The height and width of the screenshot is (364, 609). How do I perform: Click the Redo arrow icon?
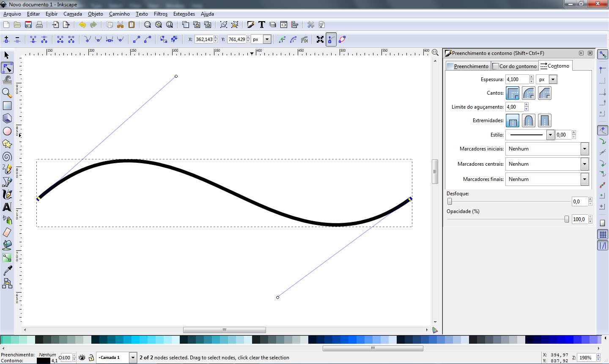(93, 25)
